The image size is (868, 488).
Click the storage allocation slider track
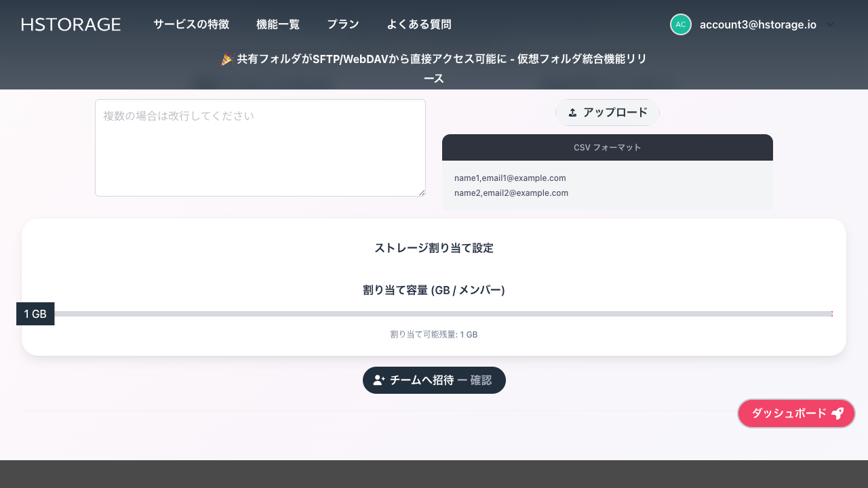(x=434, y=314)
